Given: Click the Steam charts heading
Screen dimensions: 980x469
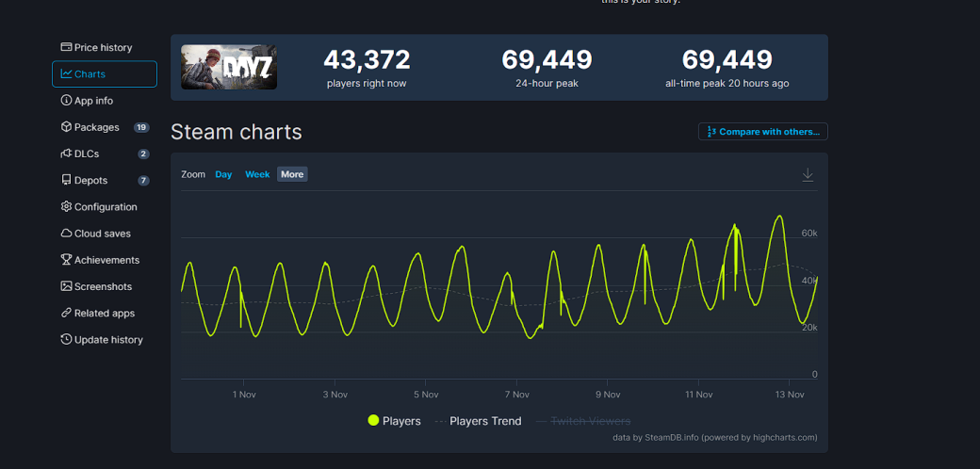Looking at the screenshot, I should coord(237,132).
